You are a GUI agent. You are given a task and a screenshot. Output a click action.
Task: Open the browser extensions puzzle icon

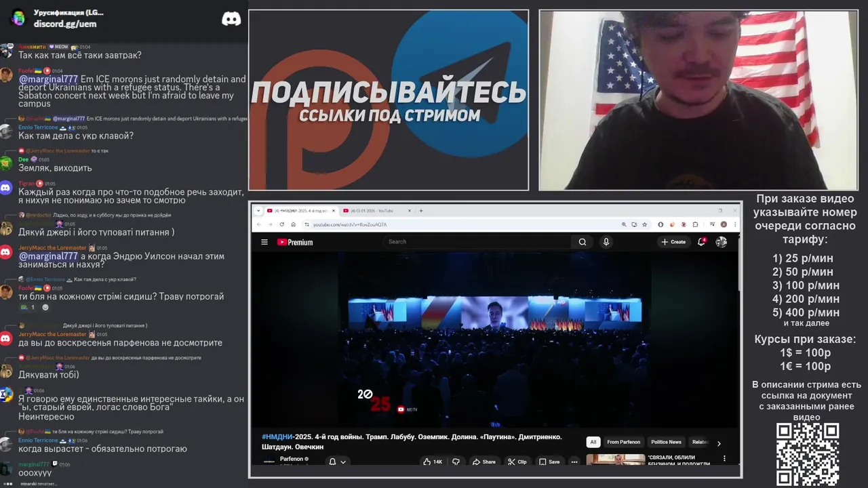(695, 224)
